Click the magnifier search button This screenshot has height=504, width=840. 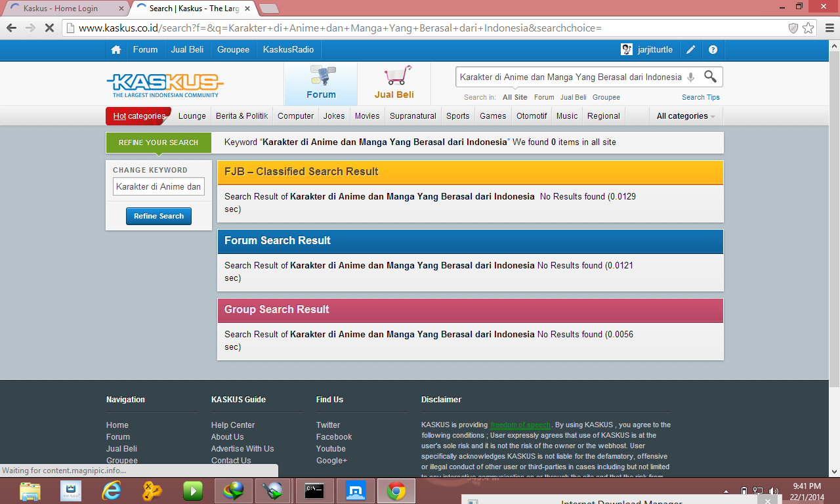point(710,76)
